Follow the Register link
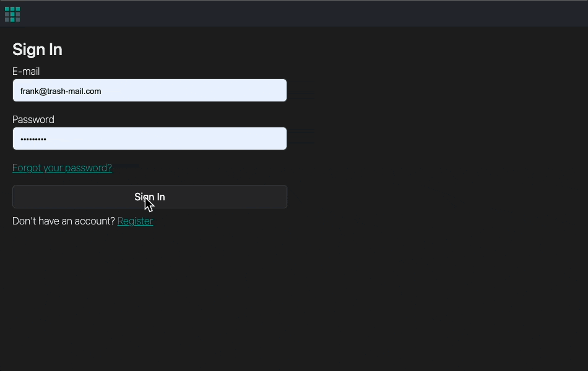588x371 pixels. [x=135, y=221]
